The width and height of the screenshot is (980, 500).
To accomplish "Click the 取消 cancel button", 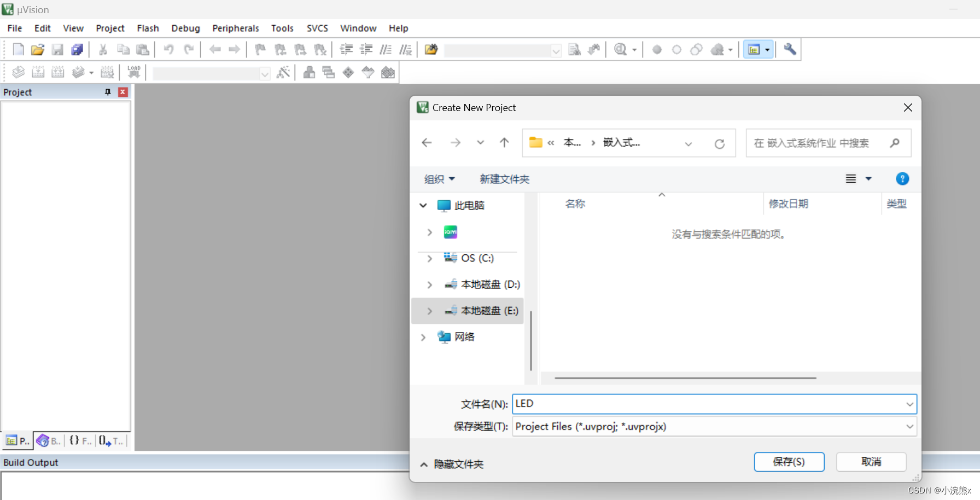I will coord(871,462).
